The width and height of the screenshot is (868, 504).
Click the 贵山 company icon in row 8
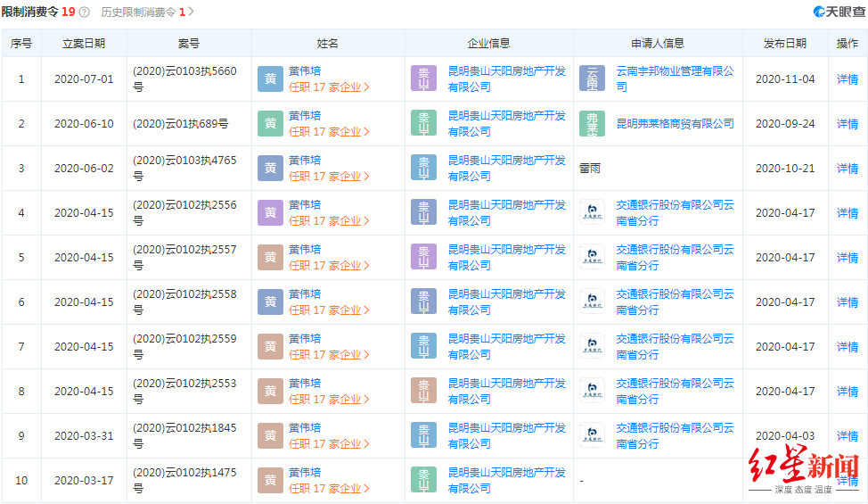(x=423, y=391)
